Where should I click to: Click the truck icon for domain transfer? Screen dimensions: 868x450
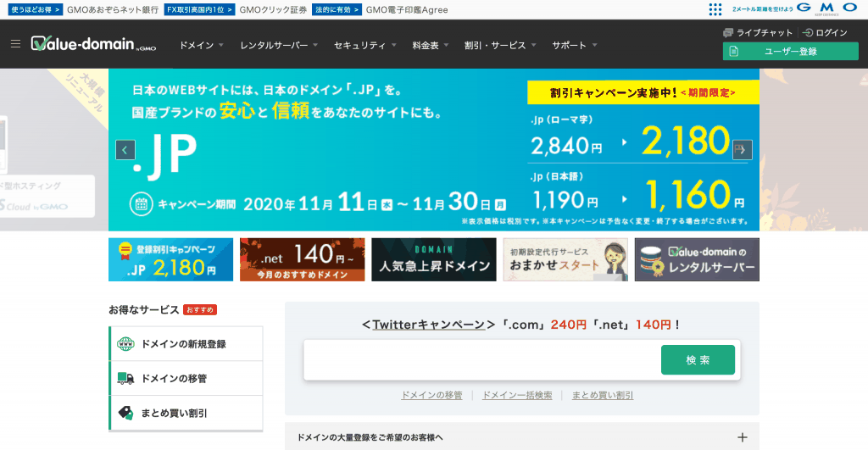pos(125,379)
